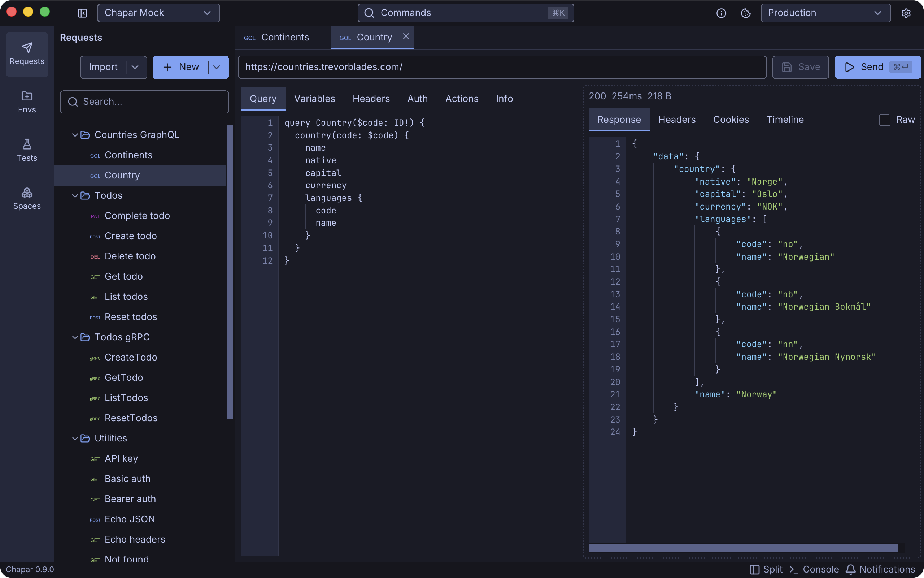Open the New button dropdown arrow
Image resolution: width=924 pixels, height=578 pixels.
pos(217,67)
